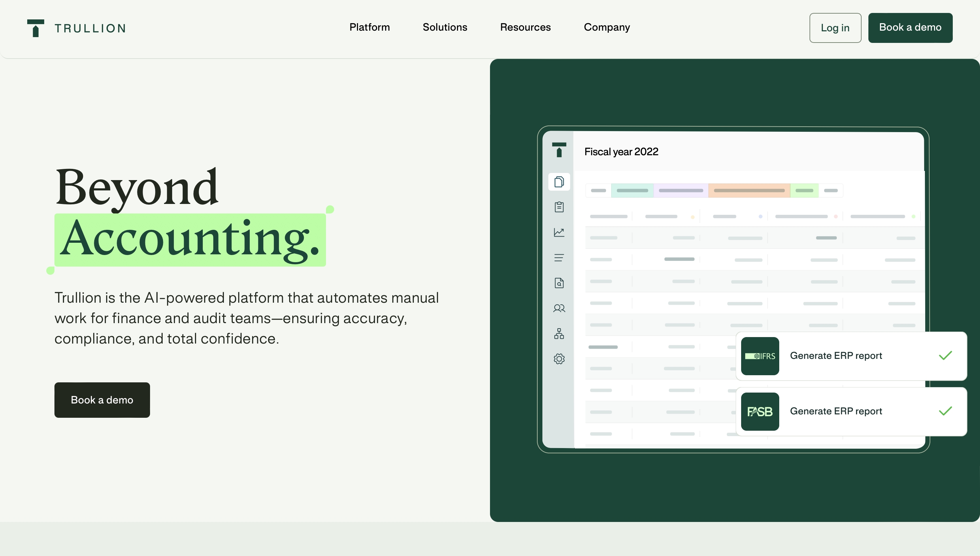The width and height of the screenshot is (980, 556).
Task: Click the IFRS logo tile
Action: click(760, 356)
